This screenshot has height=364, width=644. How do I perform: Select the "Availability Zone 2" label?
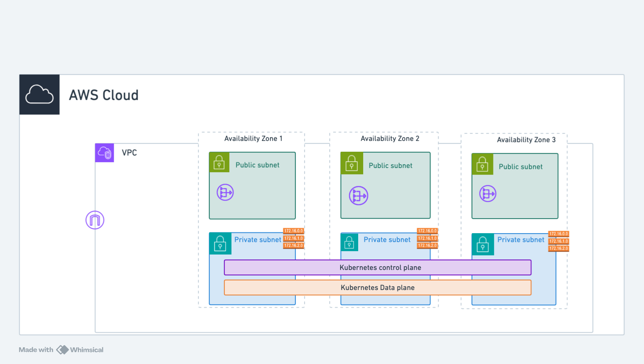click(390, 139)
